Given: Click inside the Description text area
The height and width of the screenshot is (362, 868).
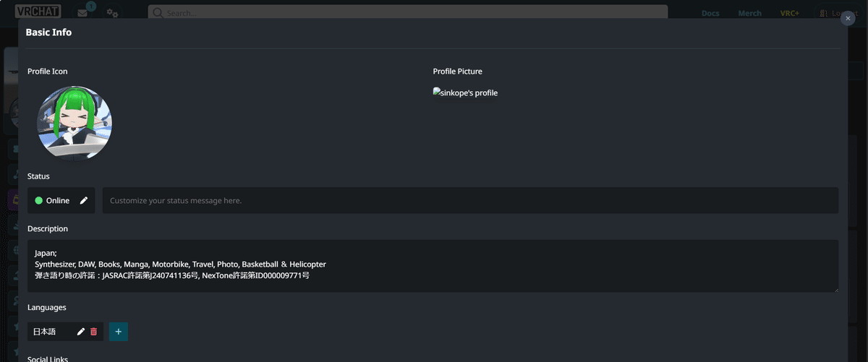Looking at the screenshot, I should (433, 266).
